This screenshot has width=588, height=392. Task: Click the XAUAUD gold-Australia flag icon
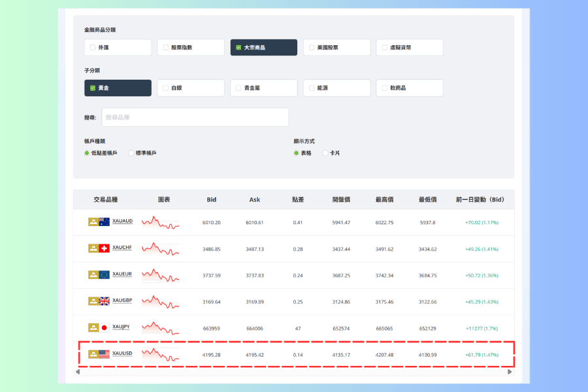[x=99, y=221]
